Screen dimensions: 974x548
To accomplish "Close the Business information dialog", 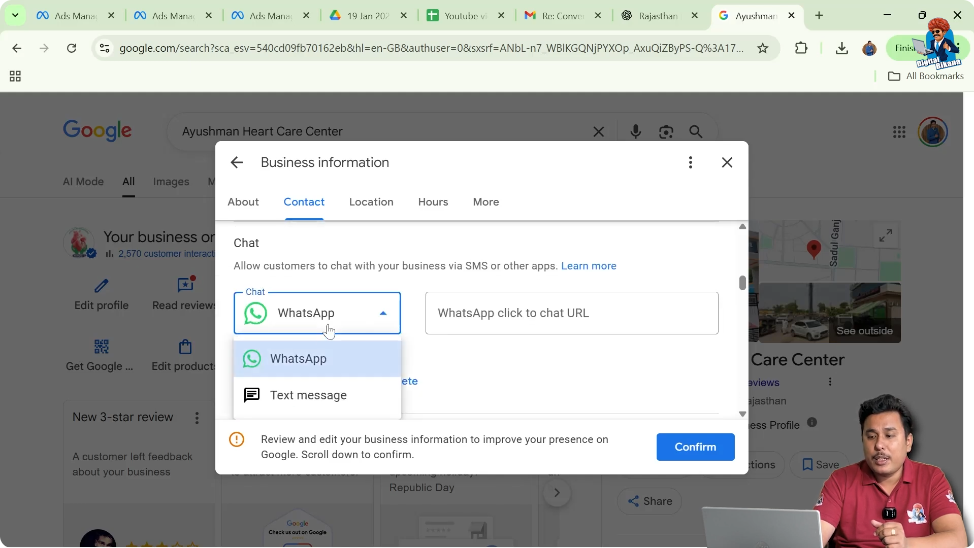I will [727, 162].
